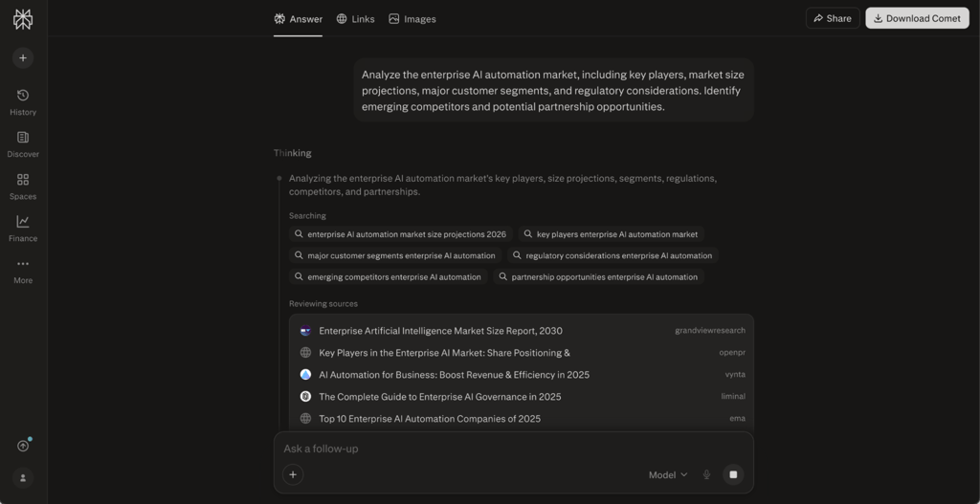
Task: Click the globe icon beside Top 10 source
Action: [305, 419]
